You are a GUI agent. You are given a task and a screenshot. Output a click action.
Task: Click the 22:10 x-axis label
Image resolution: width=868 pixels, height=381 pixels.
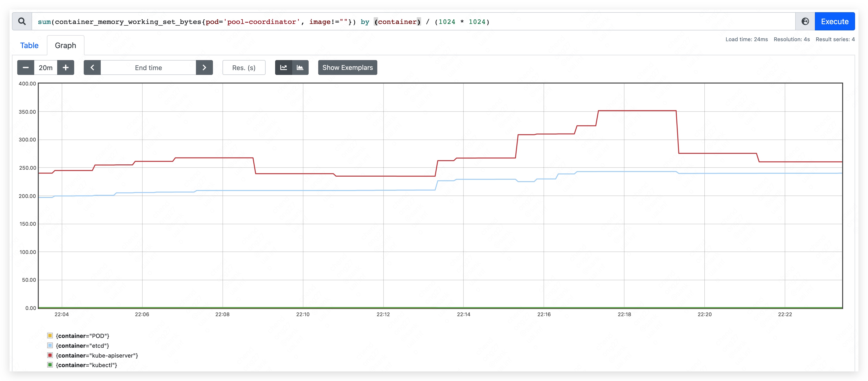pyautogui.click(x=303, y=314)
